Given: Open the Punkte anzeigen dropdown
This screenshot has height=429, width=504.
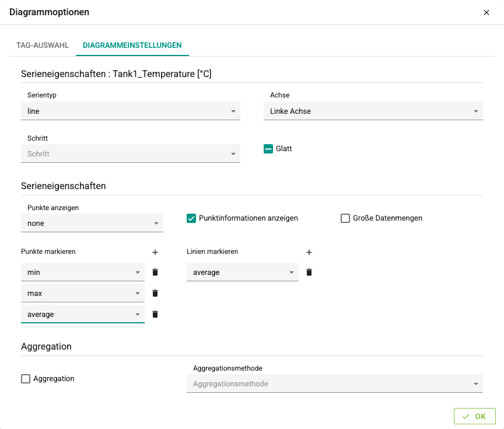Looking at the screenshot, I should [92, 223].
